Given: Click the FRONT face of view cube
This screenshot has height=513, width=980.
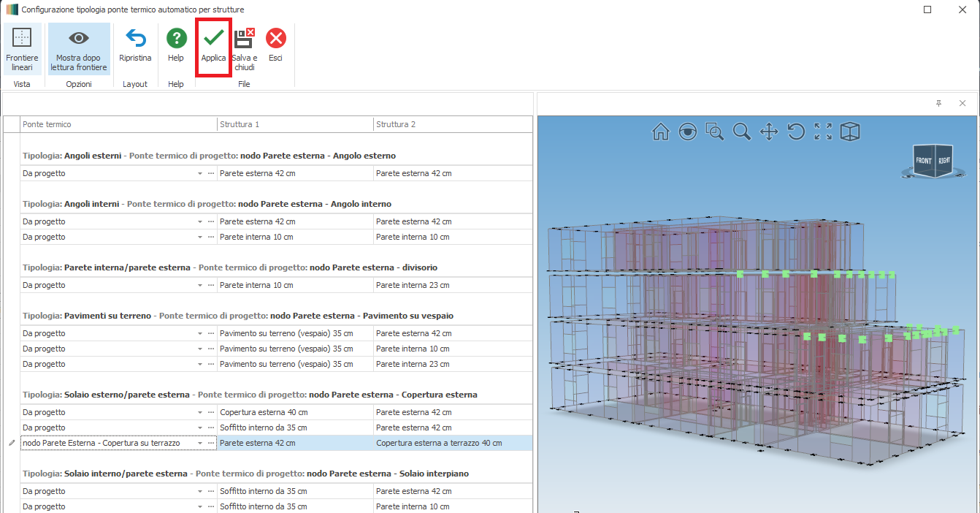Looking at the screenshot, I should [924, 161].
